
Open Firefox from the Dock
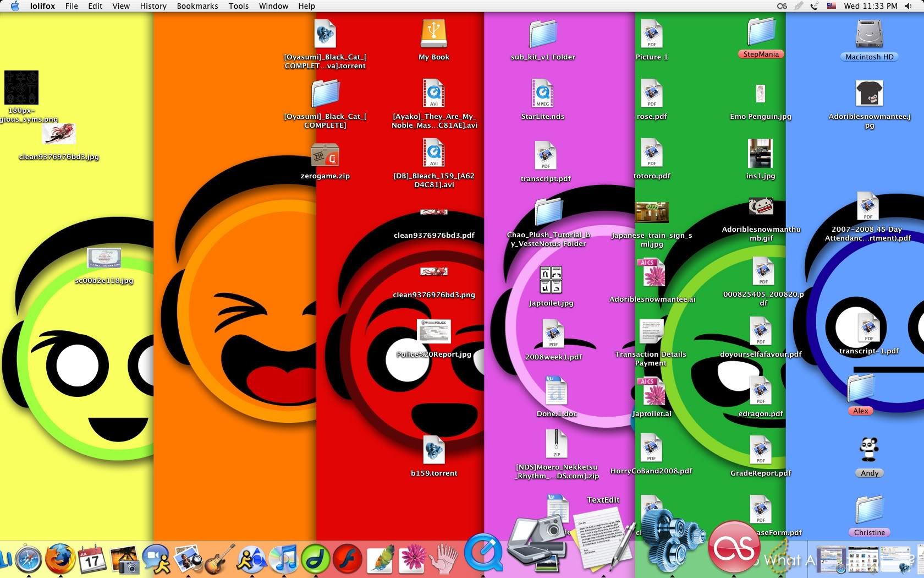60,559
